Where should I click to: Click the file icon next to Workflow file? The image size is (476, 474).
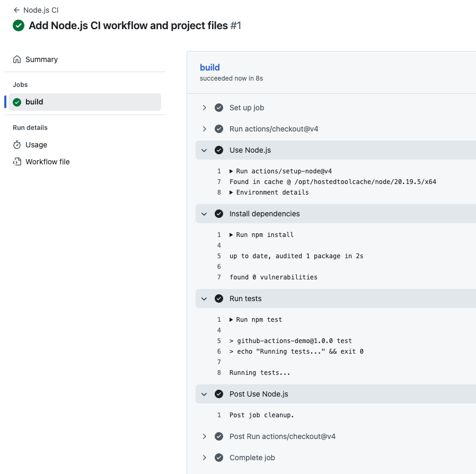pos(18,162)
